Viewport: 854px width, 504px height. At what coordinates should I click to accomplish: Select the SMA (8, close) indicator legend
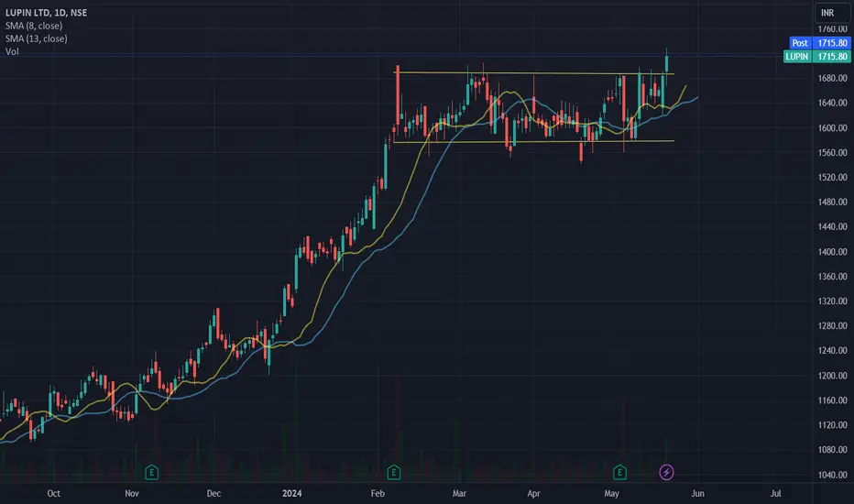tap(34, 26)
